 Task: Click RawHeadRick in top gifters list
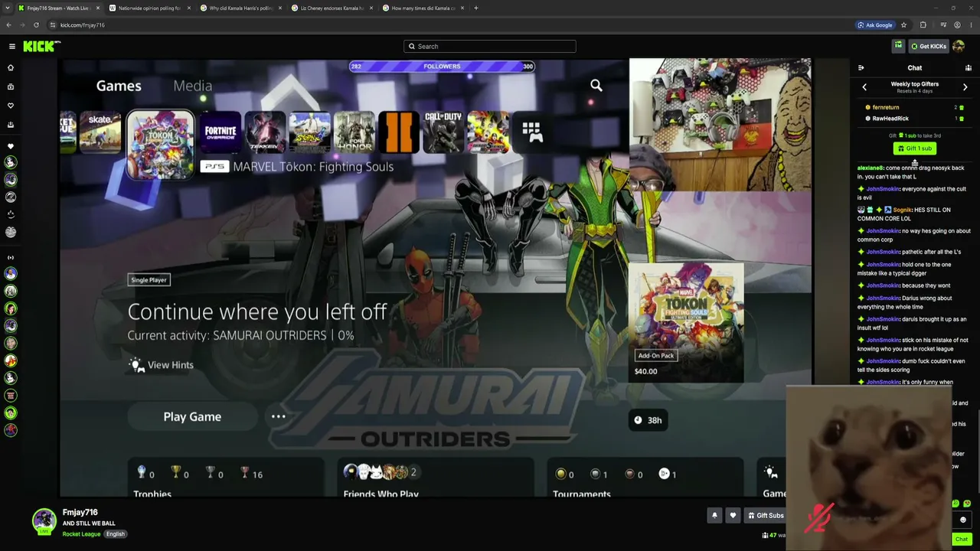point(890,119)
